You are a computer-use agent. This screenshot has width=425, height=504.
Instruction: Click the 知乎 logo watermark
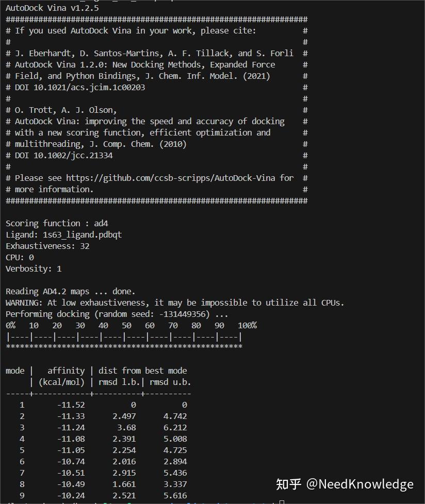click(x=288, y=484)
